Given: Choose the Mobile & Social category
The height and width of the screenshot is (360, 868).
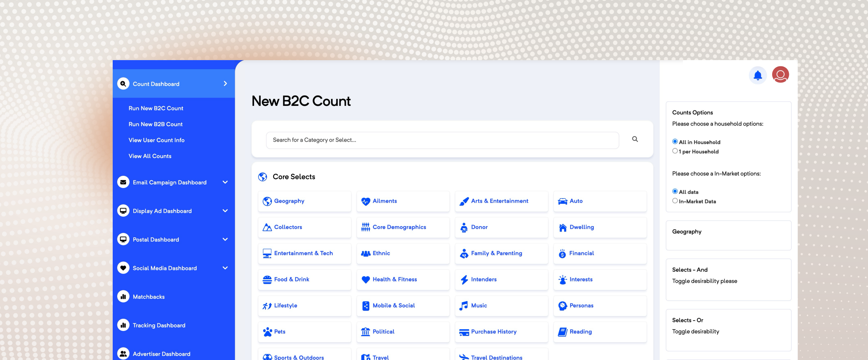Looking at the screenshot, I should click(403, 306).
